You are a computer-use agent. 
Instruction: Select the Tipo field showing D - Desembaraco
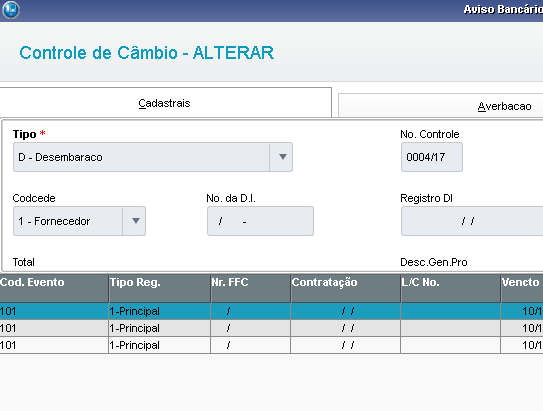153,157
